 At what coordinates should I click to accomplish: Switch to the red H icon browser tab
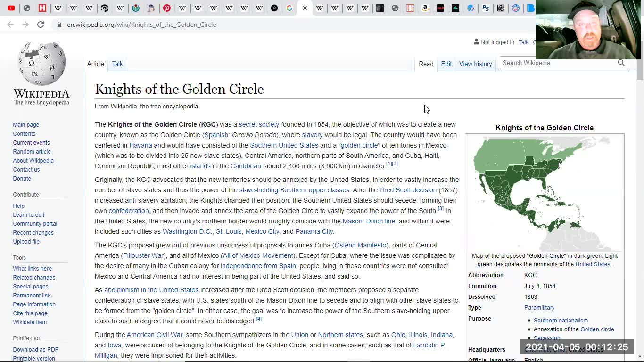[42, 8]
